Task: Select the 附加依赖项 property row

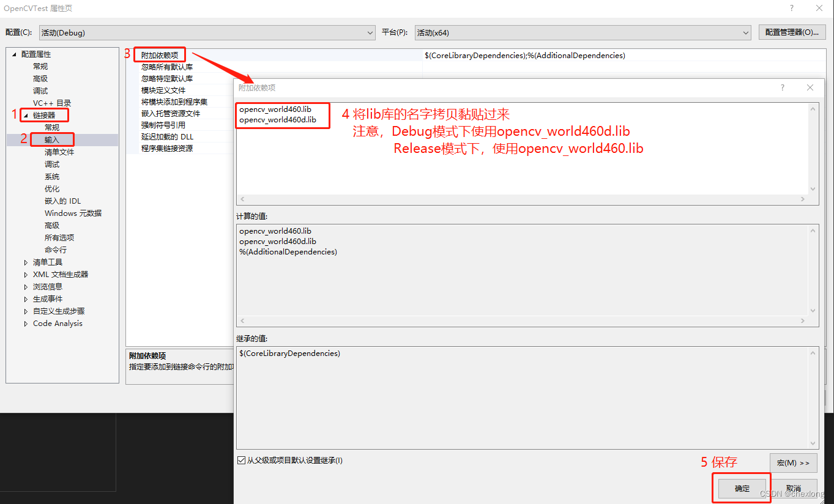Action: [160, 55]
